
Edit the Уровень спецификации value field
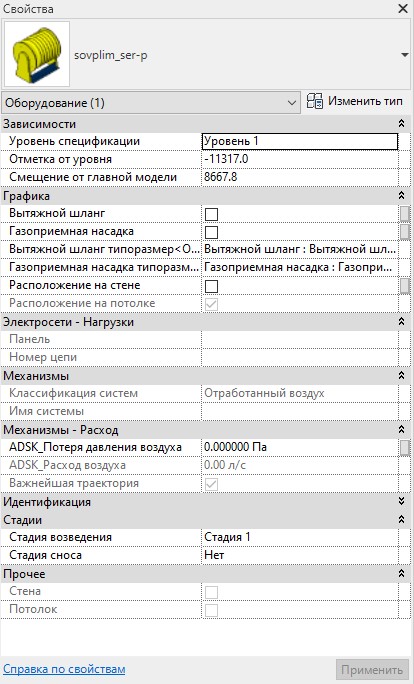(300, 141)
